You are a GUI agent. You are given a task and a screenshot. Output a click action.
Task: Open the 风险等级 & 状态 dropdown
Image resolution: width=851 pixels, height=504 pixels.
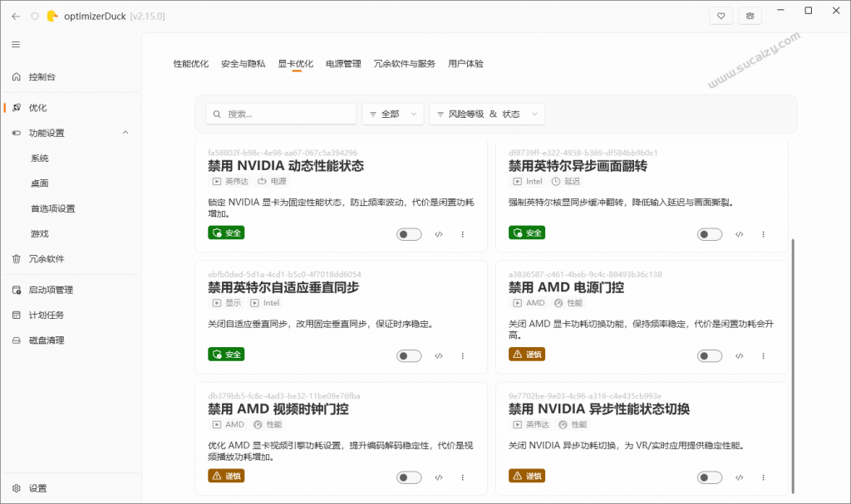point(487,114)
